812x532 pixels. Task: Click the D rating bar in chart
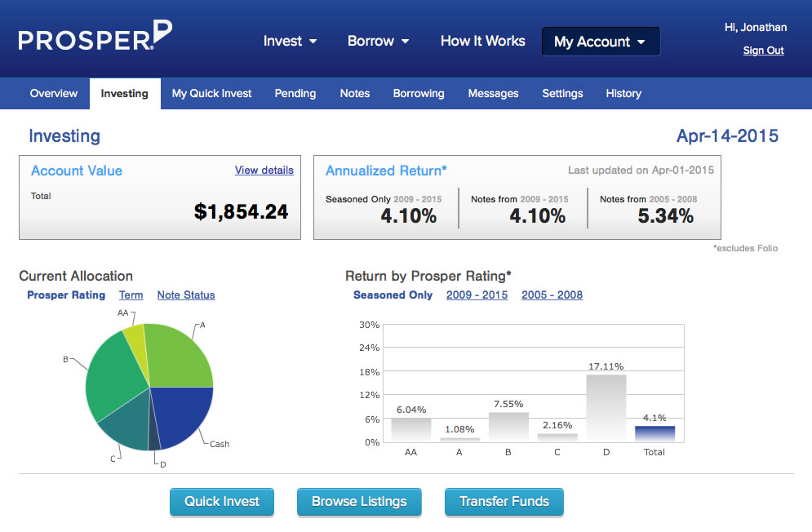coord(606,408)
